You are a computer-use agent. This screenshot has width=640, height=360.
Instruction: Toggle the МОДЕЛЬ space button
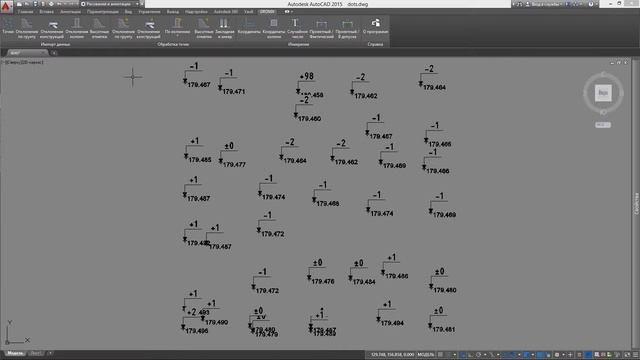(x=426, y=355)
